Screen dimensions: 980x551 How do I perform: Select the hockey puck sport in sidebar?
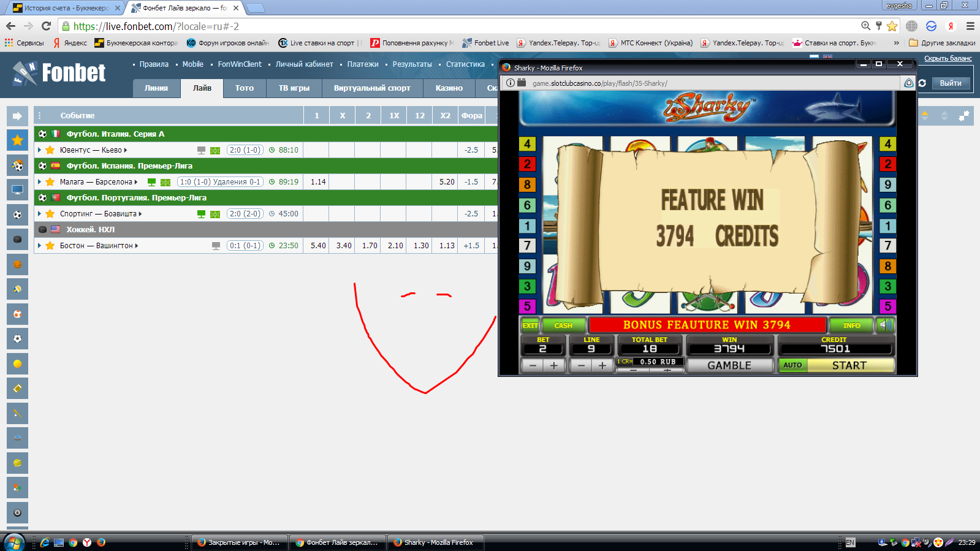click(x=17, y=240)
